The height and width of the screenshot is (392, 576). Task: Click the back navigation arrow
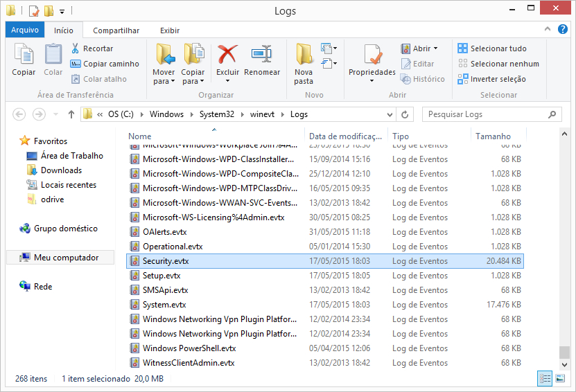point(19,114)
